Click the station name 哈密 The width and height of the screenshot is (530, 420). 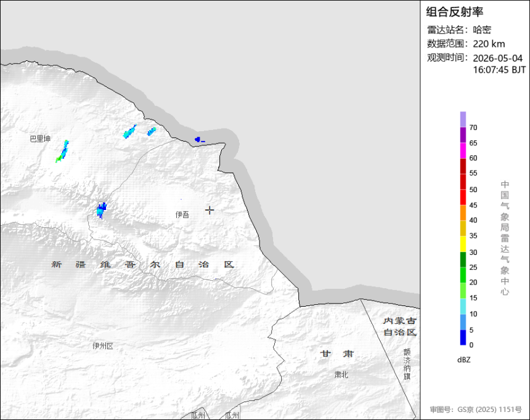click(x=482, y=30)
